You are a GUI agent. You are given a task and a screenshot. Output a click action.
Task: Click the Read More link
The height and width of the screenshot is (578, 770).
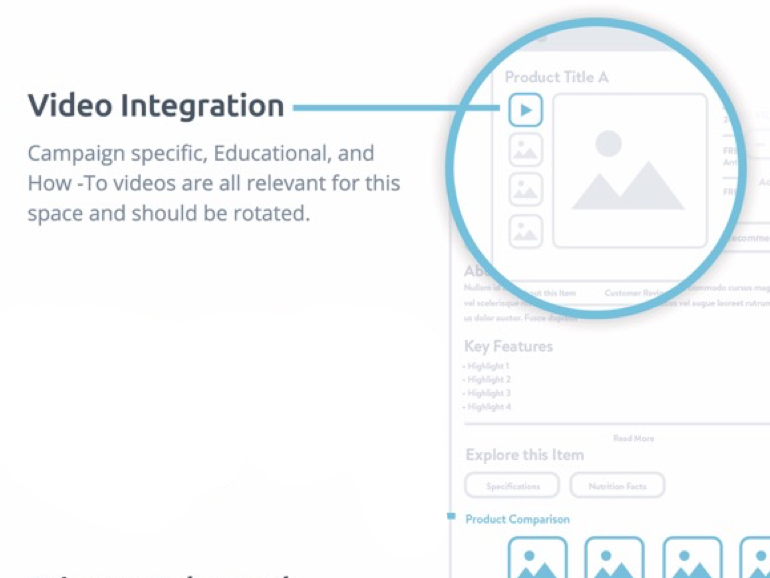point(633,438)
